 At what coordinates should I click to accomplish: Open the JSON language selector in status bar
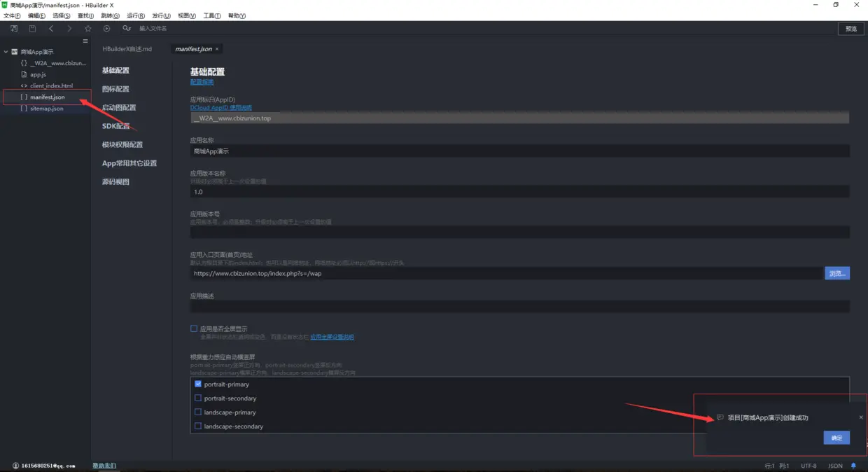coord(835,466)
